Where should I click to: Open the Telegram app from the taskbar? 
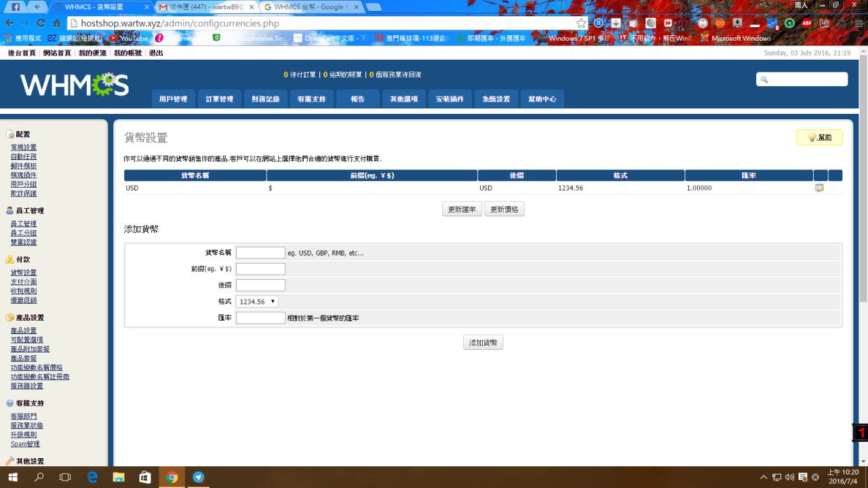[198, 477]
